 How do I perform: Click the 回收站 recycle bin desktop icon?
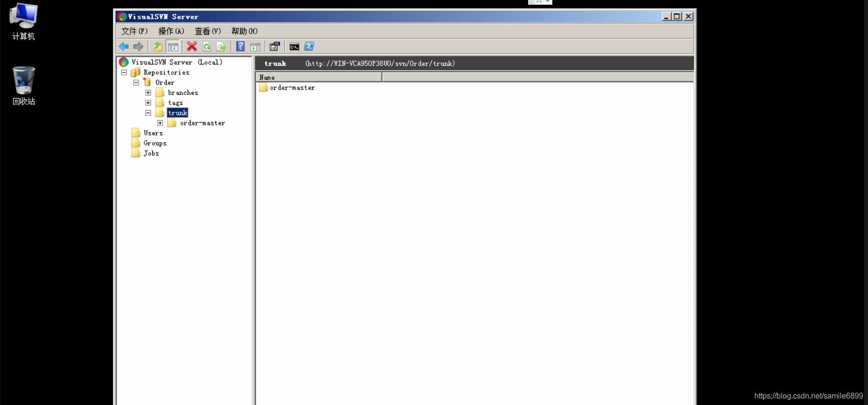[23, 86]
